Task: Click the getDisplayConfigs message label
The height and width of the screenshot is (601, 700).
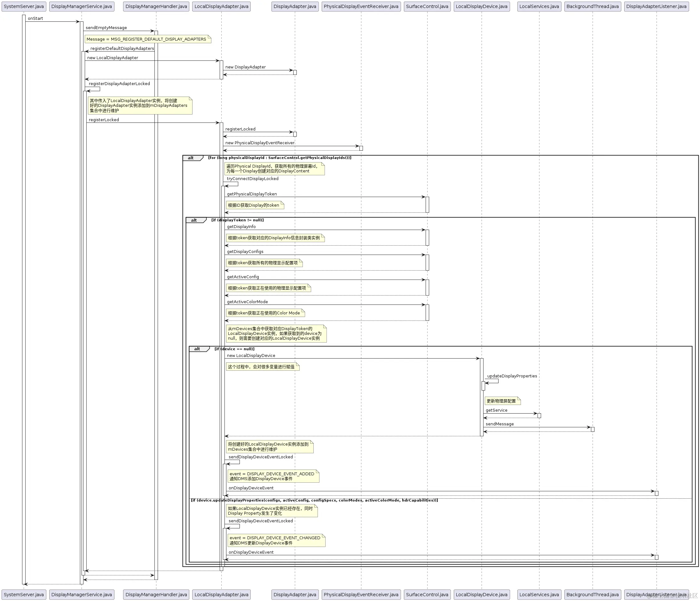Action: coord(245,252)
